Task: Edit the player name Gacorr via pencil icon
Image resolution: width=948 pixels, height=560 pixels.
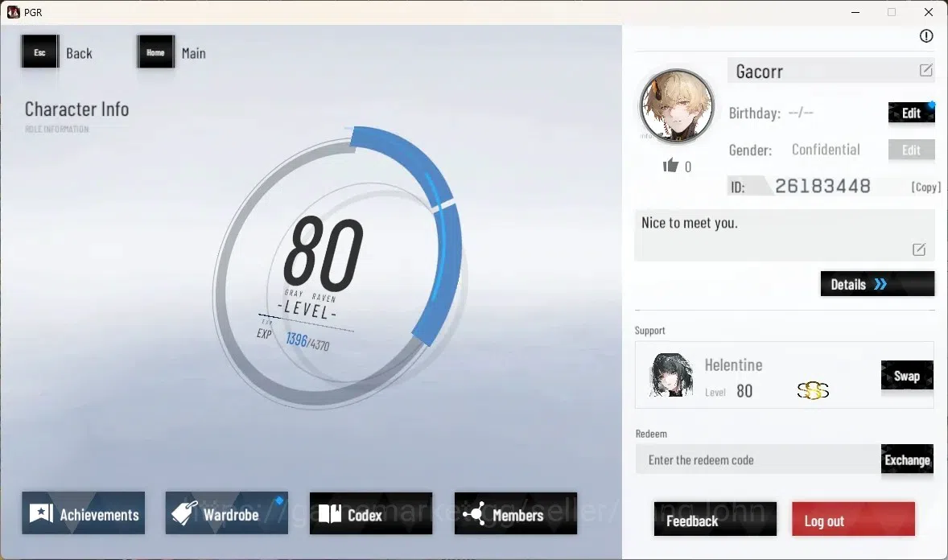Action: 925,71
